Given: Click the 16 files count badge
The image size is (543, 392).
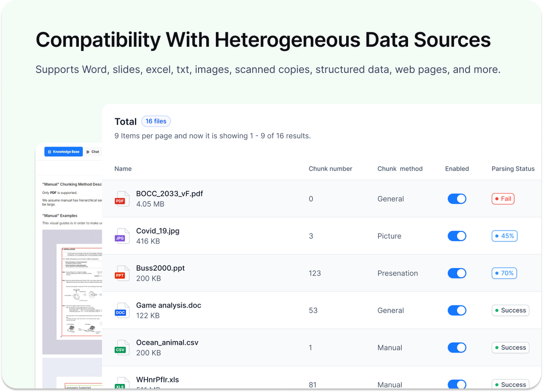Looking at the screenshot, I should pos(156,121).
